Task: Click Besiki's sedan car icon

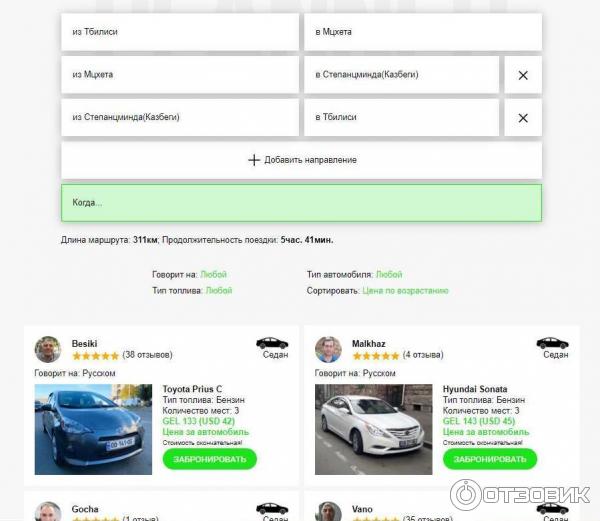Action: [272, 343]
